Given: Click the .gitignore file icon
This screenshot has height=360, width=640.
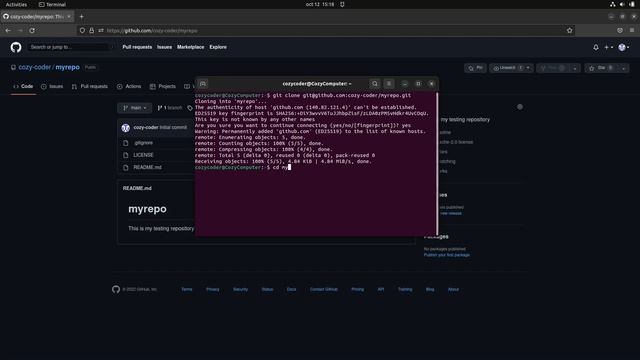Looking at the screenshot, I should click(126, 143).
